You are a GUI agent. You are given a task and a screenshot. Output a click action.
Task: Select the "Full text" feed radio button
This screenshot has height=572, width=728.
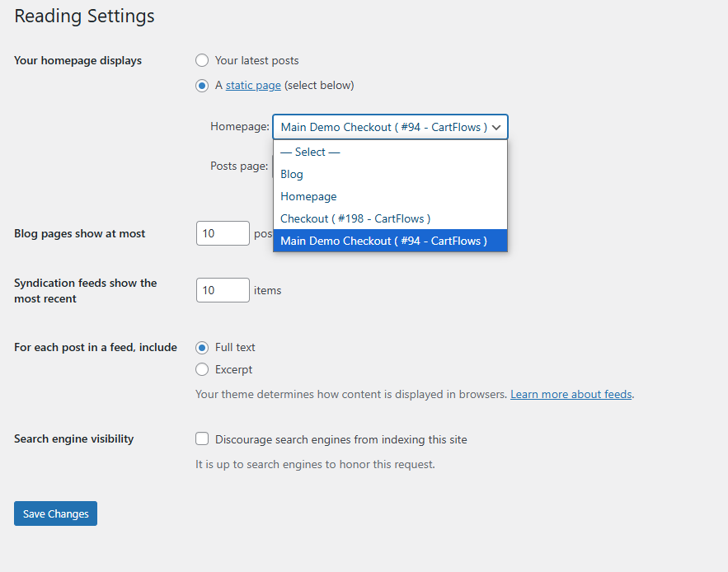click(x=202, y=347)
